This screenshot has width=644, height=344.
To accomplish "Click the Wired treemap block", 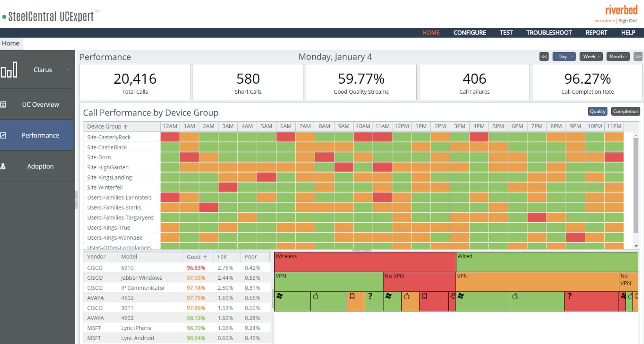I will click(x=547, y=262).
